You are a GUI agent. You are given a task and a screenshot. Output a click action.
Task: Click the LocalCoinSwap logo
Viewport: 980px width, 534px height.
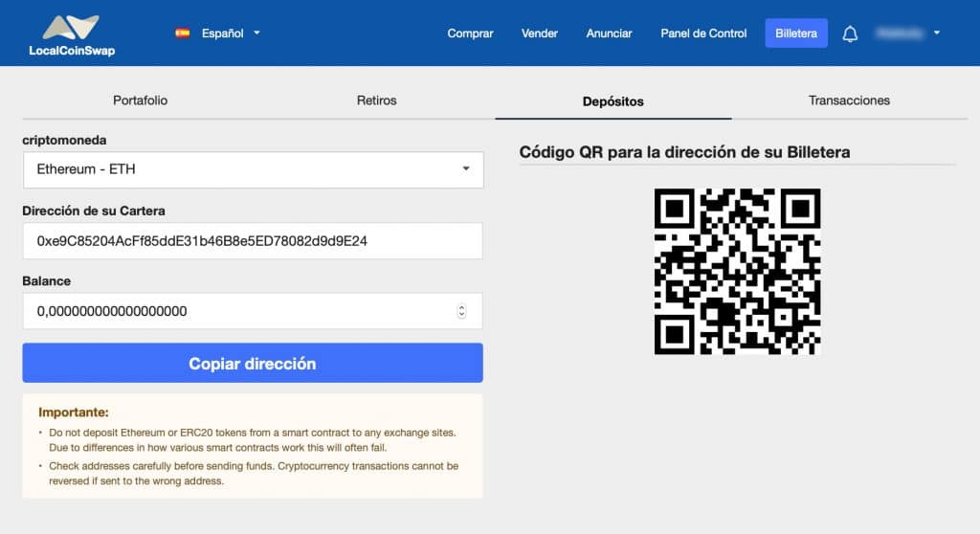(x=72, y=35)
